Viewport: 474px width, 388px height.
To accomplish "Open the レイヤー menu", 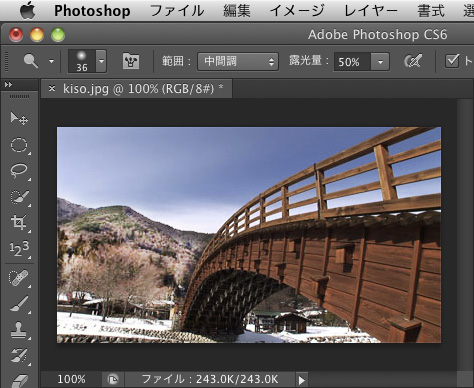I will [x=371, y=11].
